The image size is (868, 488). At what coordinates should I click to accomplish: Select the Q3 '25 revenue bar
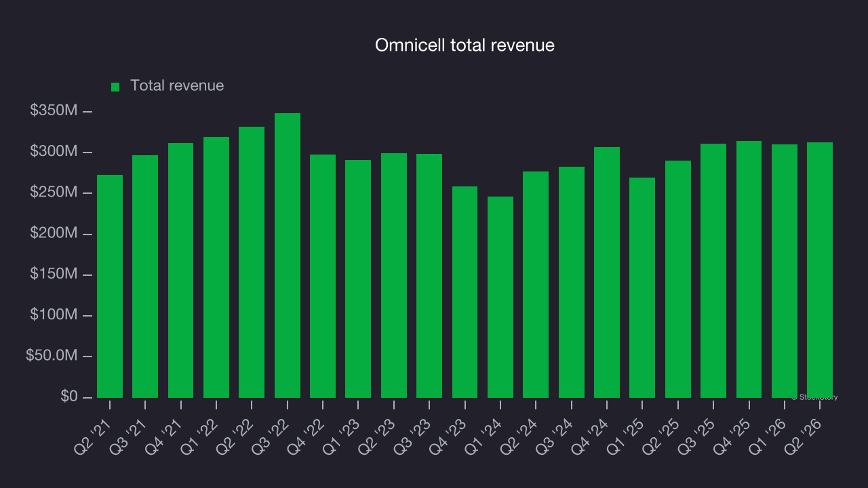(x=713, y=270)
